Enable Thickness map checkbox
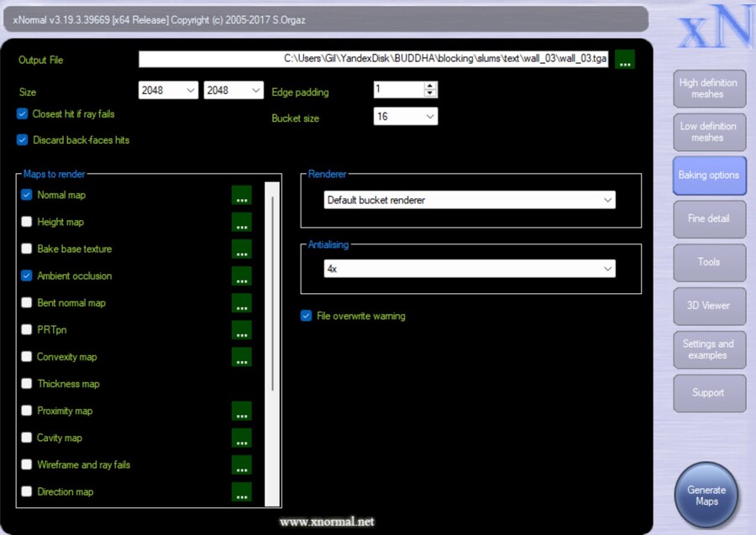The image size is (756, 535). (27, 384)
